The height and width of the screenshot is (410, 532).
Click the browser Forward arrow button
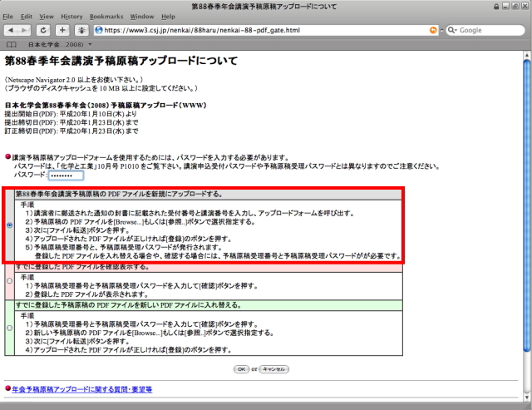coord(24,30)
